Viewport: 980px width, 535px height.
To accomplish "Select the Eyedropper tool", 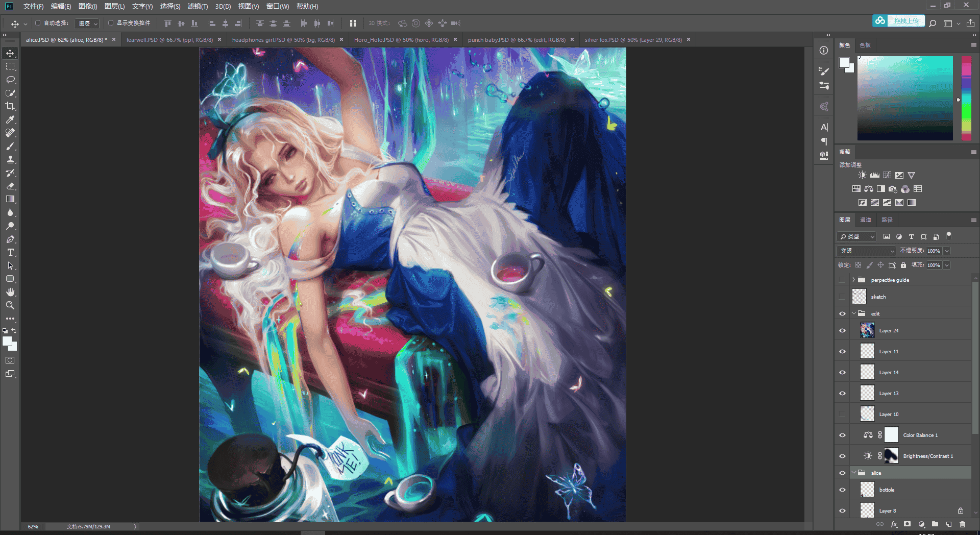I will coord(10,119).
